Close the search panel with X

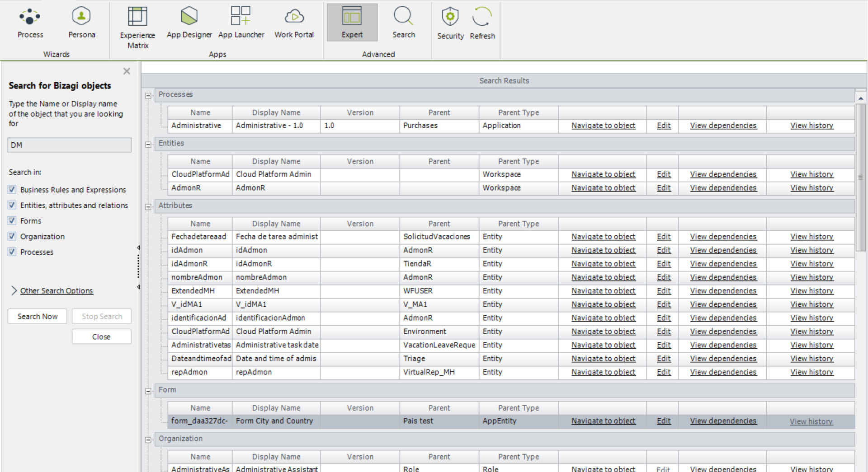pos(127,71)
